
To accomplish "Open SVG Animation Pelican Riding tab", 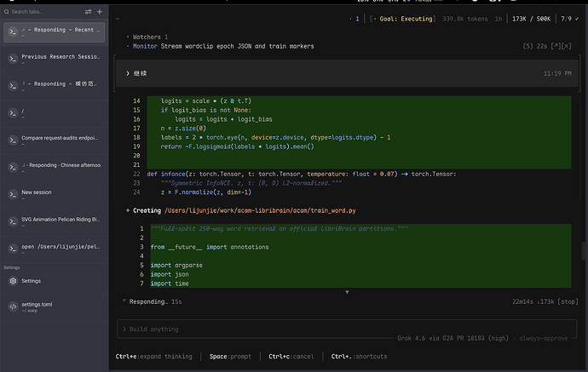I will 54,221.
